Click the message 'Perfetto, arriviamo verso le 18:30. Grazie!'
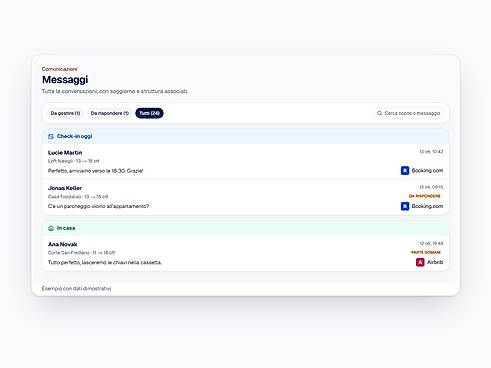 95,171
